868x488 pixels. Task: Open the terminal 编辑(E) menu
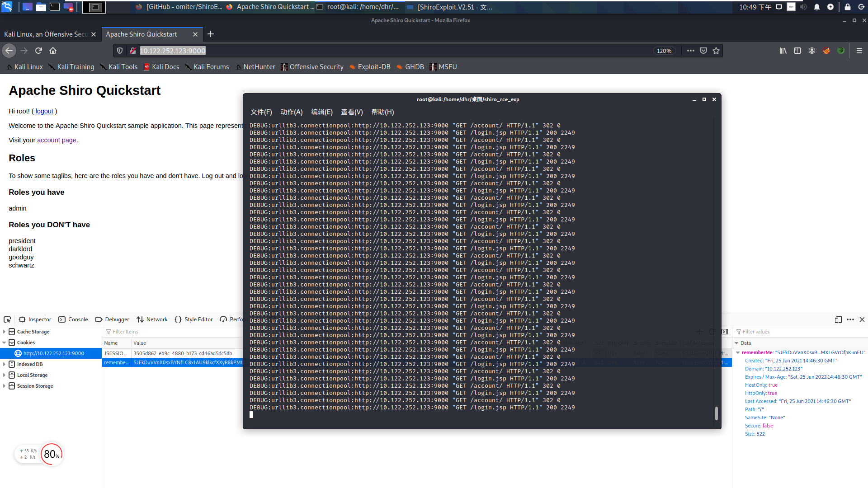tap(321, 112)
